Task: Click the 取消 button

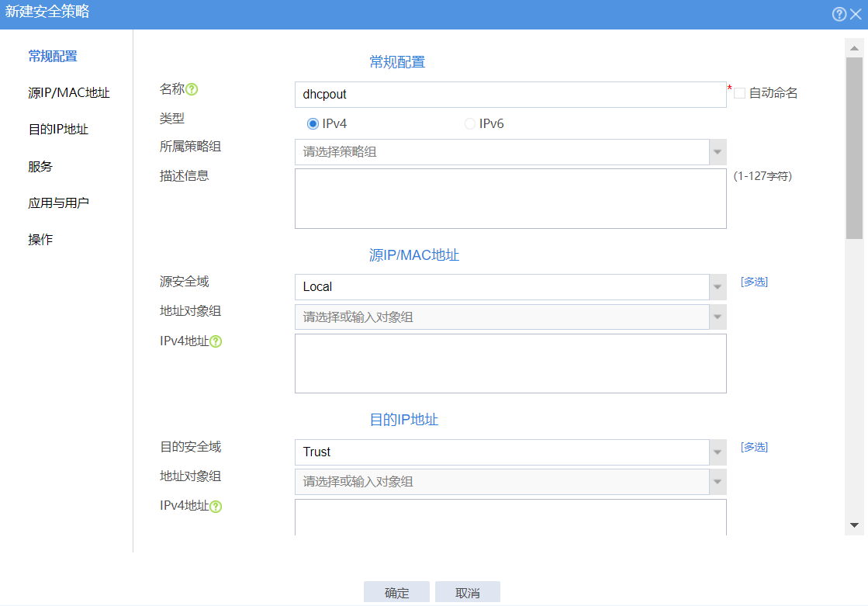Action: tap(468, 592)
